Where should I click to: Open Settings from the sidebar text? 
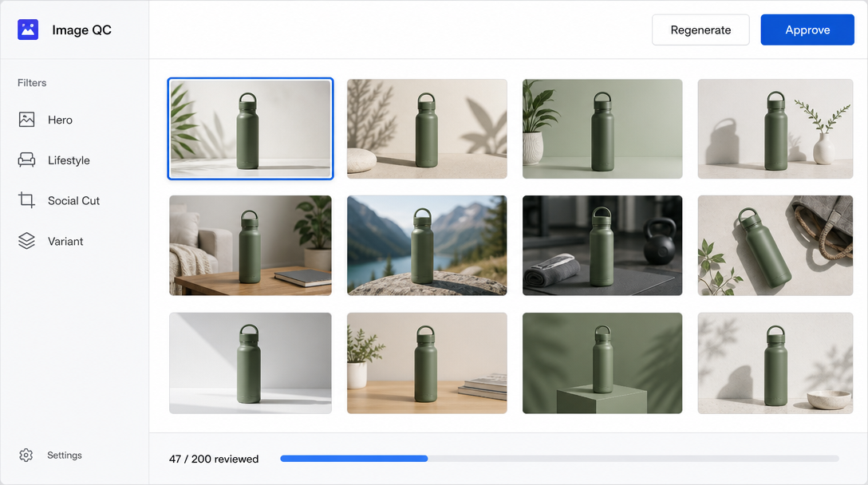64,455
